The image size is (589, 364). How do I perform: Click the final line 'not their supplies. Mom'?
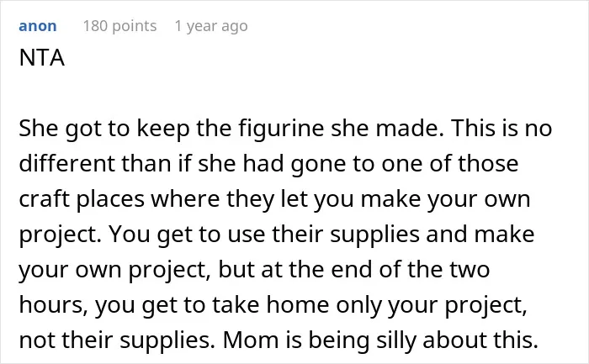coord(279,340)
